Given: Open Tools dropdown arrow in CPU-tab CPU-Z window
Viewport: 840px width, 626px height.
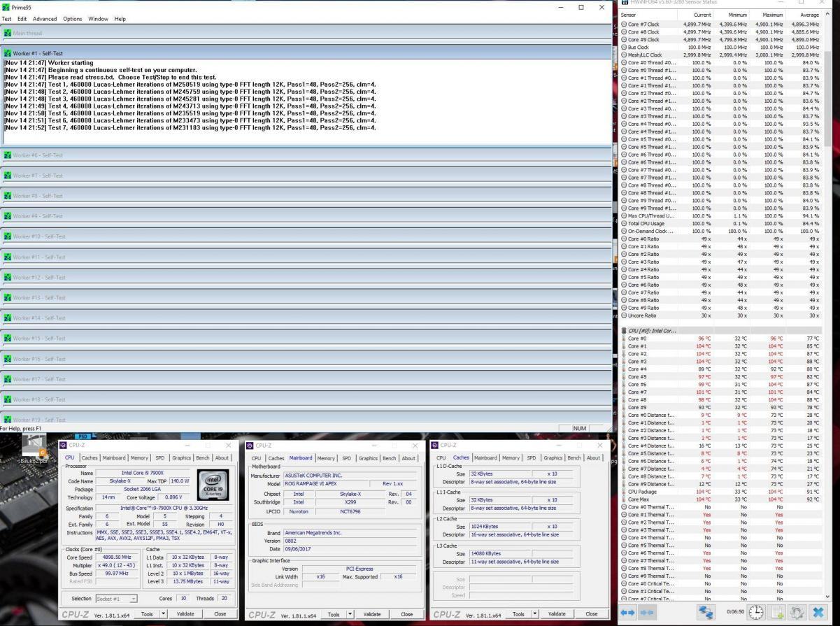Looking at the screenshot, I should point(164,614).
